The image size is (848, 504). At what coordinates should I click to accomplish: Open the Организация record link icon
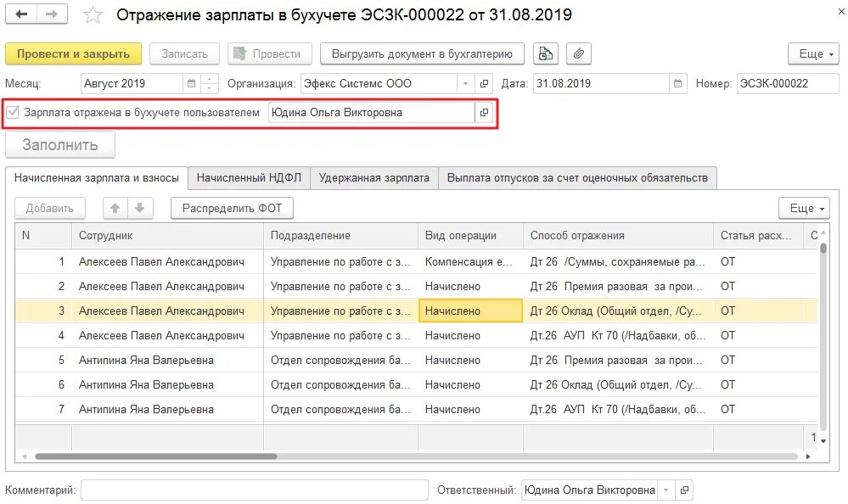[484, 83]
